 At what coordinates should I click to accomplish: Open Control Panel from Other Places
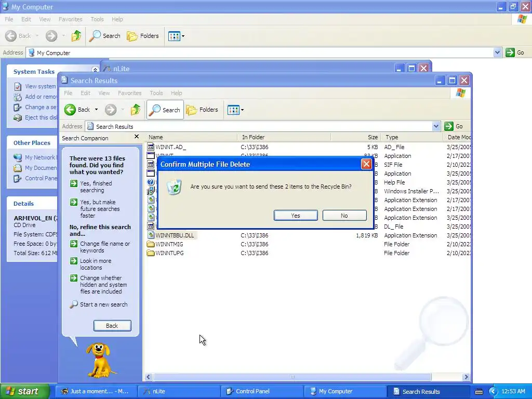click(35, 178)
